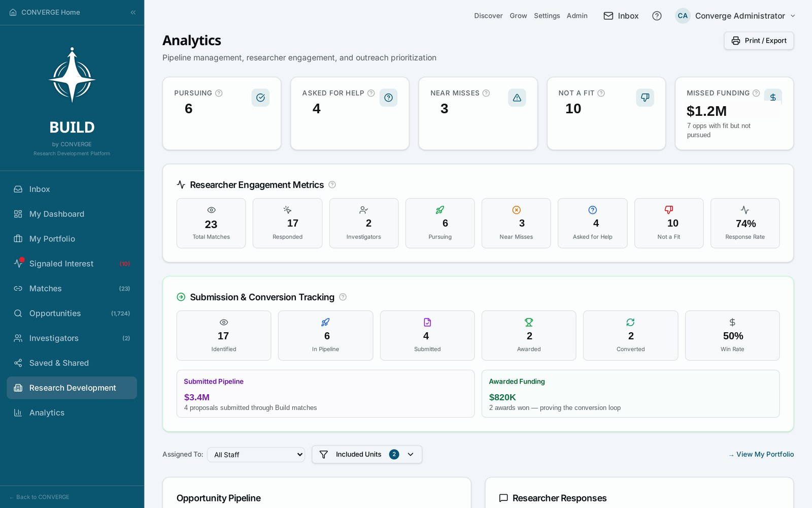The width and height of the screenshot is (812, 508).
Task: Expand the Included Units filter dropdown
Action: tap(367, 454)
